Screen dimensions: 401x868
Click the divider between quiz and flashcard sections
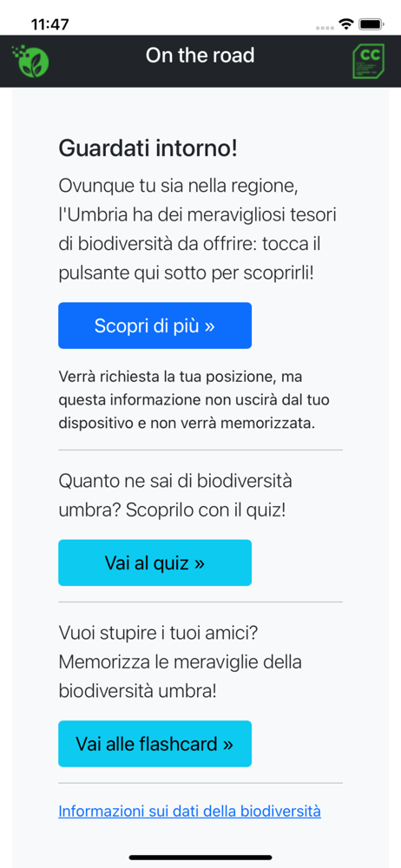[200, 602]
